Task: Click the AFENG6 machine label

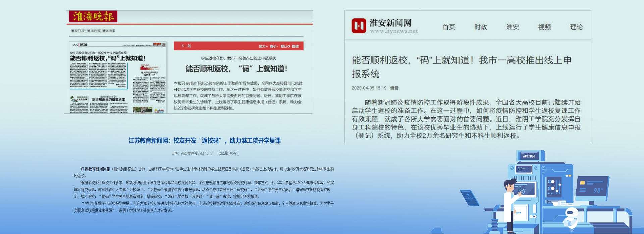Action: tap(529, 156)
